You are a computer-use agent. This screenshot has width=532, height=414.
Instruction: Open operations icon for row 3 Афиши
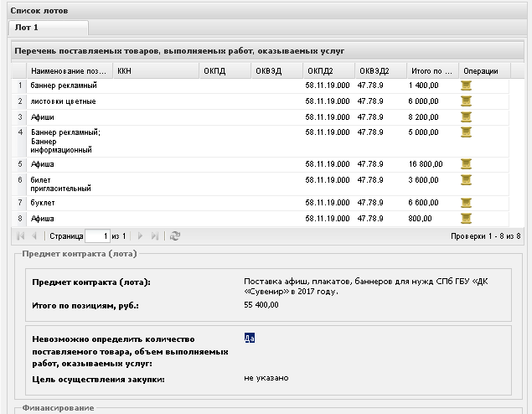coord(466,117)
